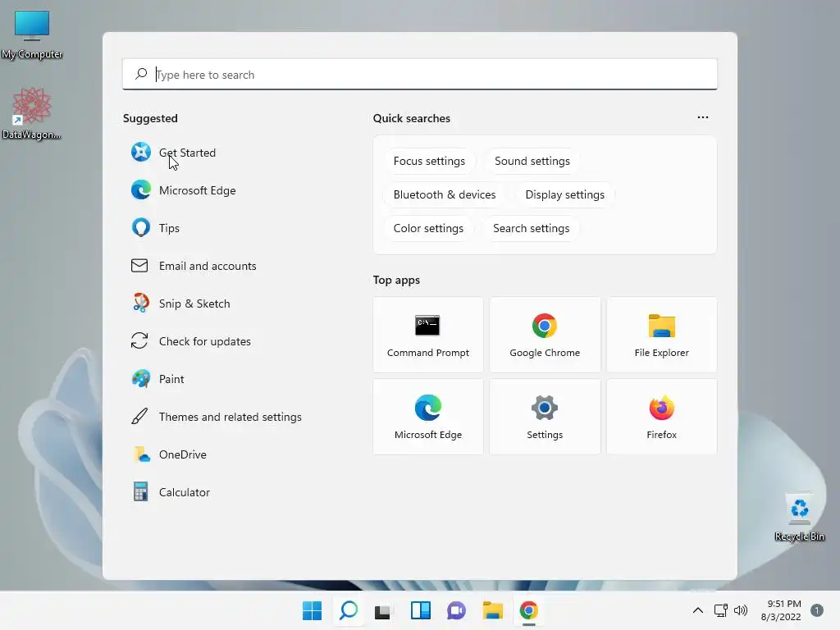Launch Microsoft Edge tile in Top apps
Viewport: 840px width, 630px height.
[x=428, y=417]
